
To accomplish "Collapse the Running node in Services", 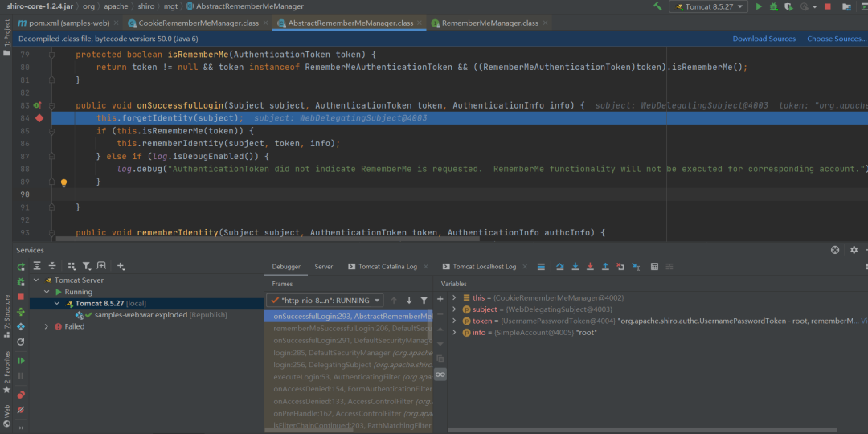I will click(x=47, y=292).
